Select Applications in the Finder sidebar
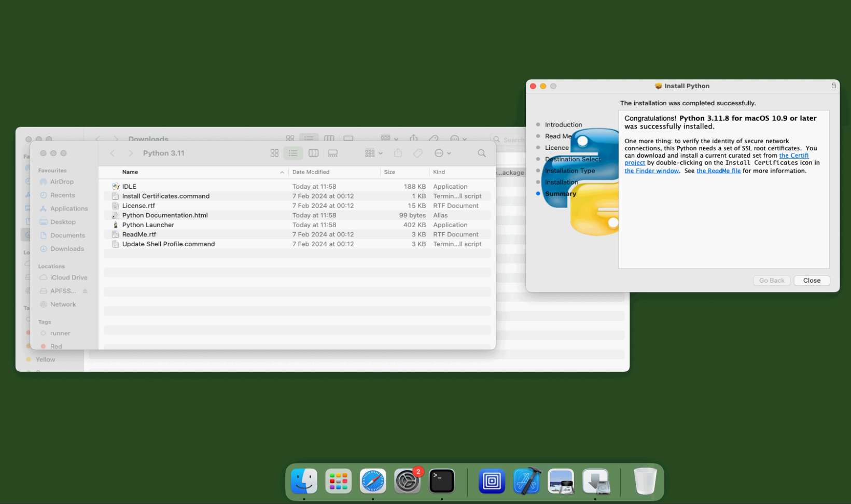The height and width of the screenshot is (504, 851). click(69, 208)
